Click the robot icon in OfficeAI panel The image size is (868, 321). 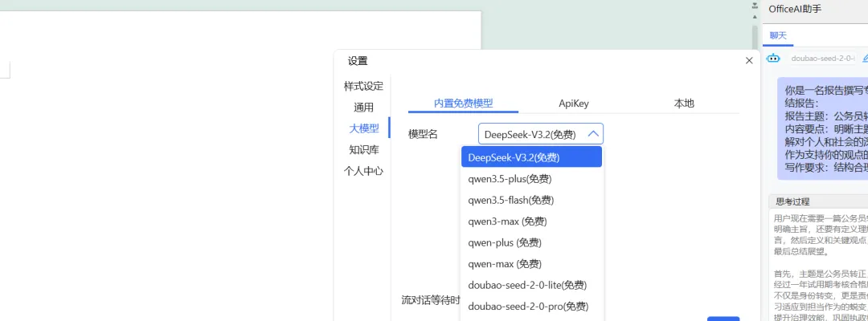click(x=773, y=58)
